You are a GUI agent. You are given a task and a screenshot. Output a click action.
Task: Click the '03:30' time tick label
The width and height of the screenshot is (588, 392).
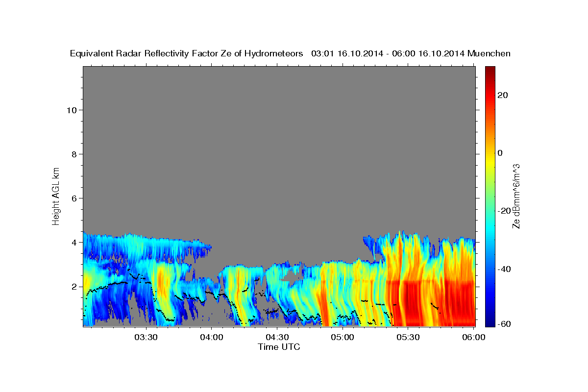click(146, 337)
